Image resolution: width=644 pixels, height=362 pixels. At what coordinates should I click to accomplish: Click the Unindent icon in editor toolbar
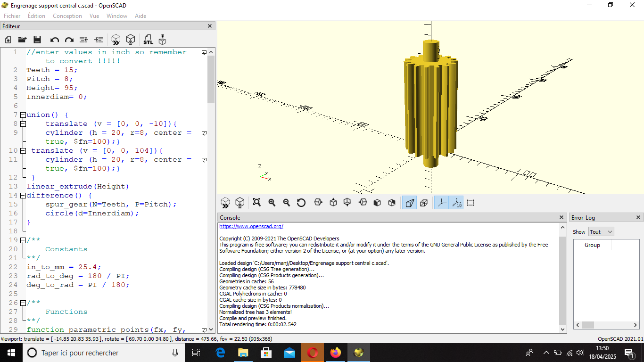(84, 40)
